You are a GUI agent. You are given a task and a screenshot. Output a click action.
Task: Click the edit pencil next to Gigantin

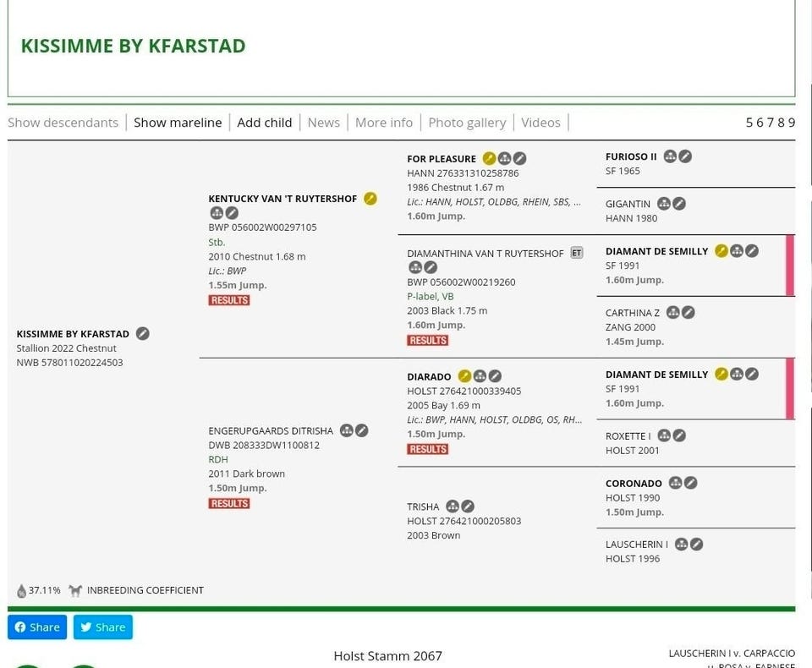tap(679, 204)
